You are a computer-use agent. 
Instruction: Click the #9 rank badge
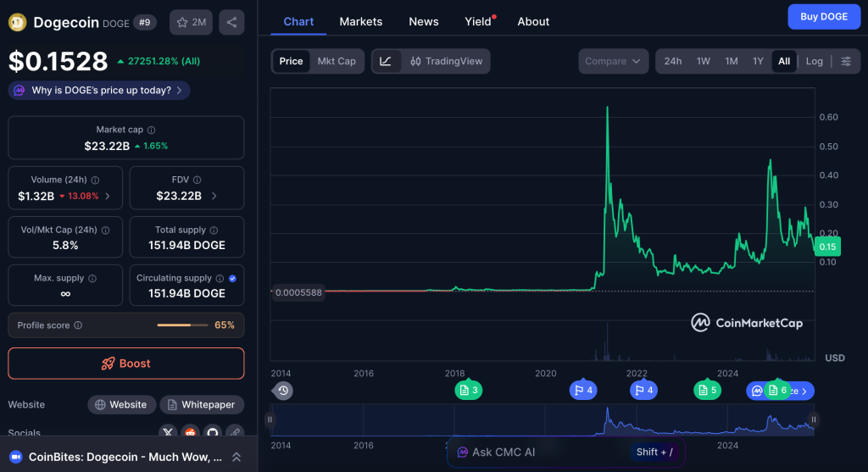pos(144,23)
